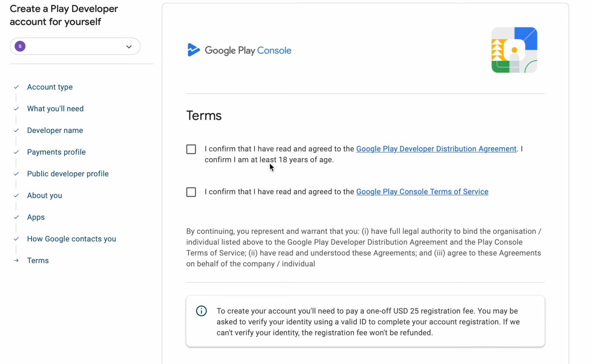This screenshot has width=591, height=364.
Task: Click the checkmark icon beside Developer name
Action: pos(16,130)
